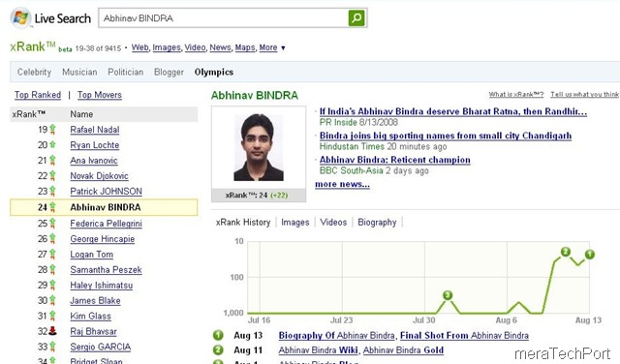Click red down arrow beside Raj Bhavsar
Image resolution: width=620 pixels, height=364 pixels.
point(52,331)
